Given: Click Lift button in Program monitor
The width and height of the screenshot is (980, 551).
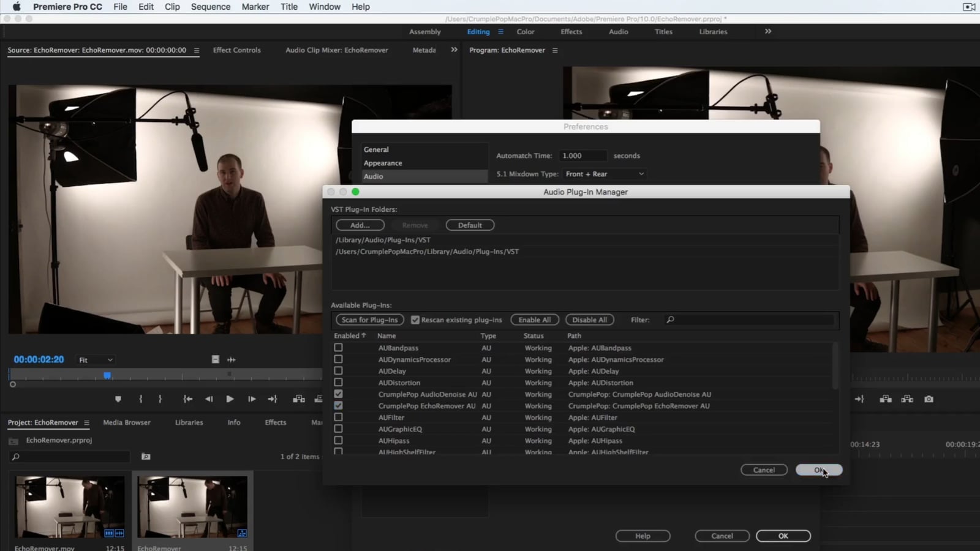Looking at the screenshot, I should click(x=886, y=399).
